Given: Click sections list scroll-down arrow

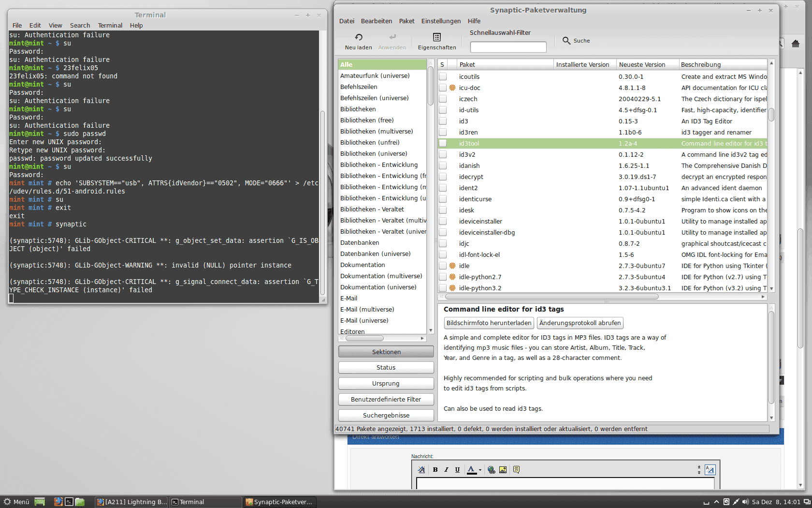Looking at the screenshot, I should (x=431, y=330).
